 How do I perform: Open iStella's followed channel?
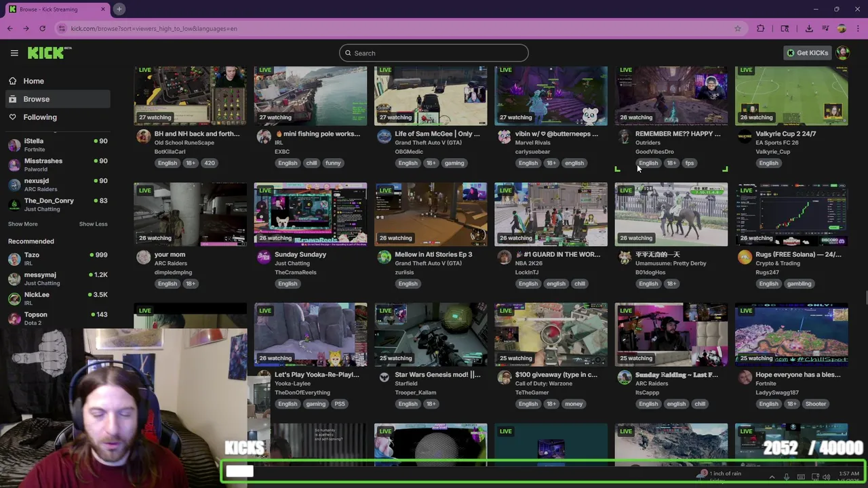pyautogui.click(x=58, y=145)
